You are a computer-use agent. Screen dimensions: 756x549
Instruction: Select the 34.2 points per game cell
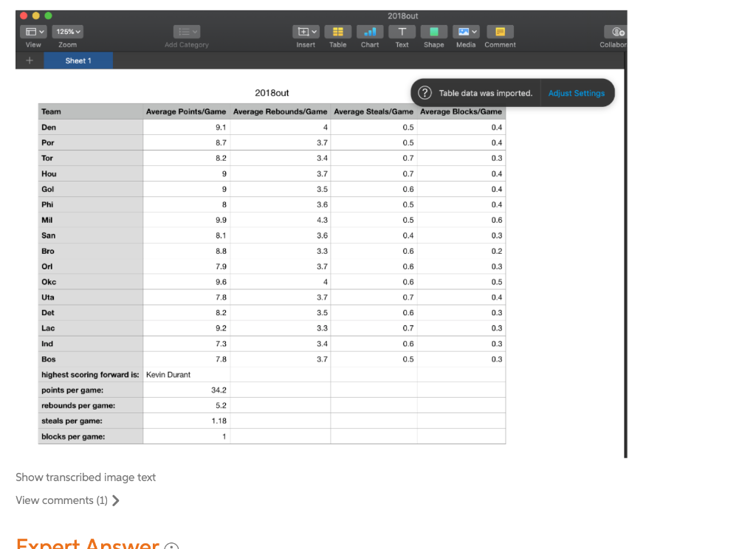point(187,390)
